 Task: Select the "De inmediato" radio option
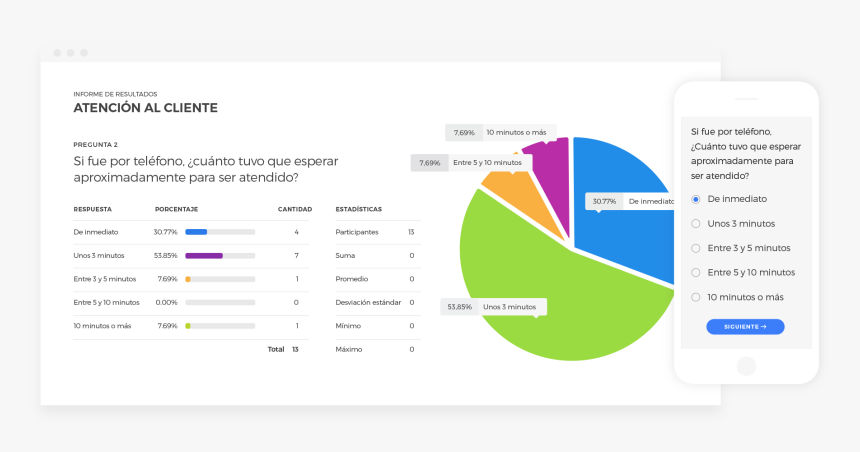(695, 199)
